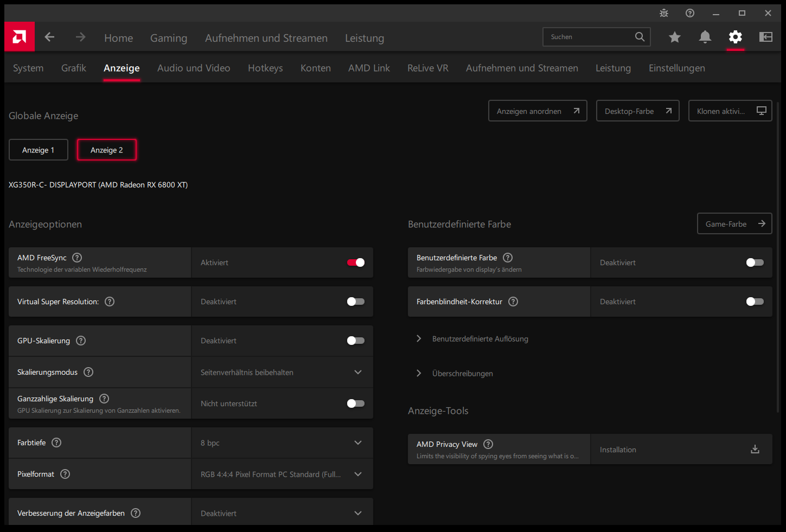Enable Farbenblindheit-Korrektur toggle

point(755,302)
